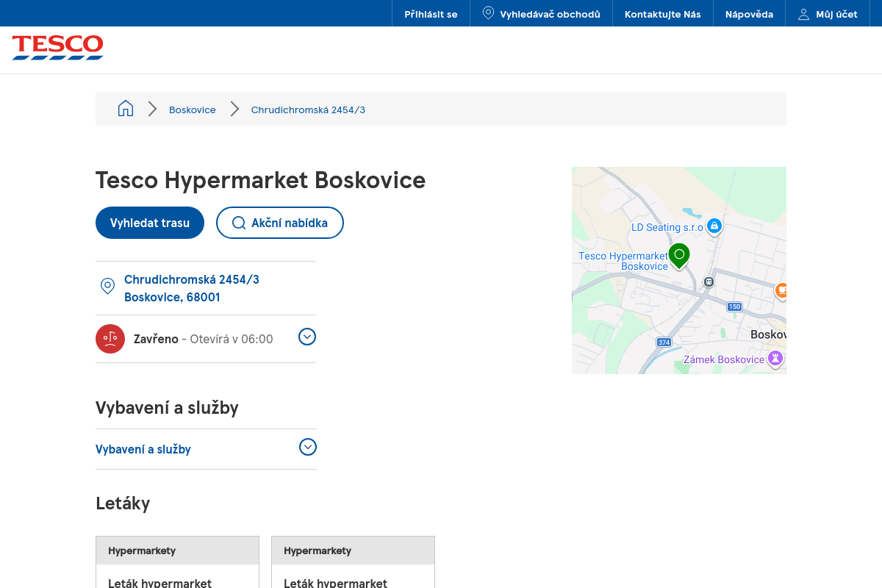Open the home breadcrumb icon
The height and width of the screenshot is (588, 882).
pos(126,109)
